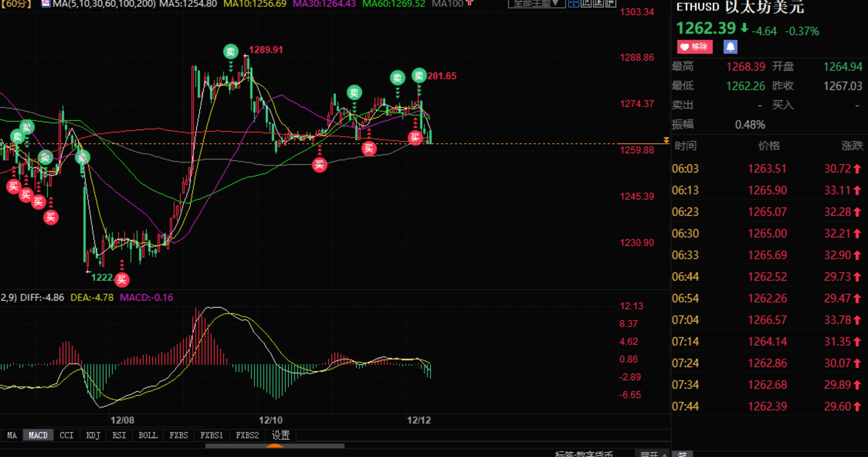This screenshot has height=457, width=868.
Task: Select the BOLL indicator tab
Action: tap(148, 435)
